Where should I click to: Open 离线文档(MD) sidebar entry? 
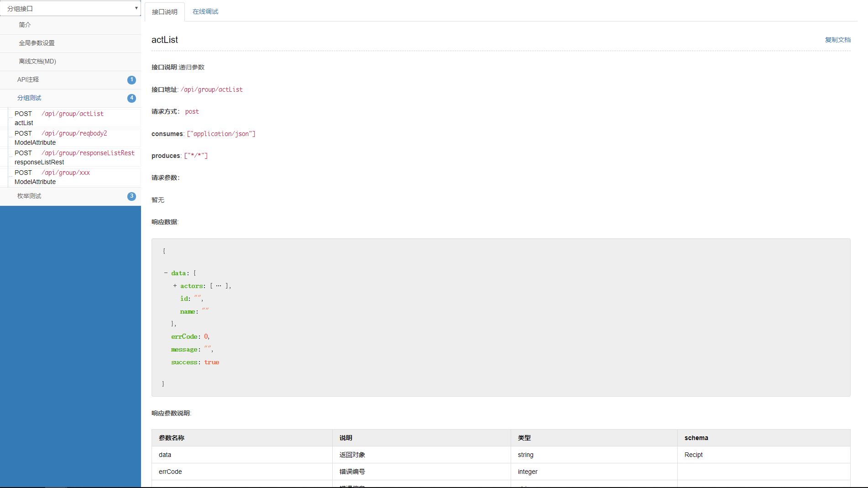pos(70,62)
